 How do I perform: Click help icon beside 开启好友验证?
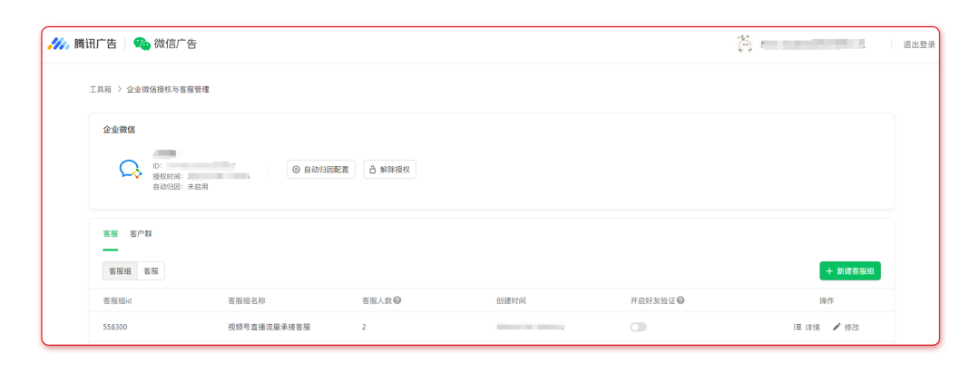681,300
